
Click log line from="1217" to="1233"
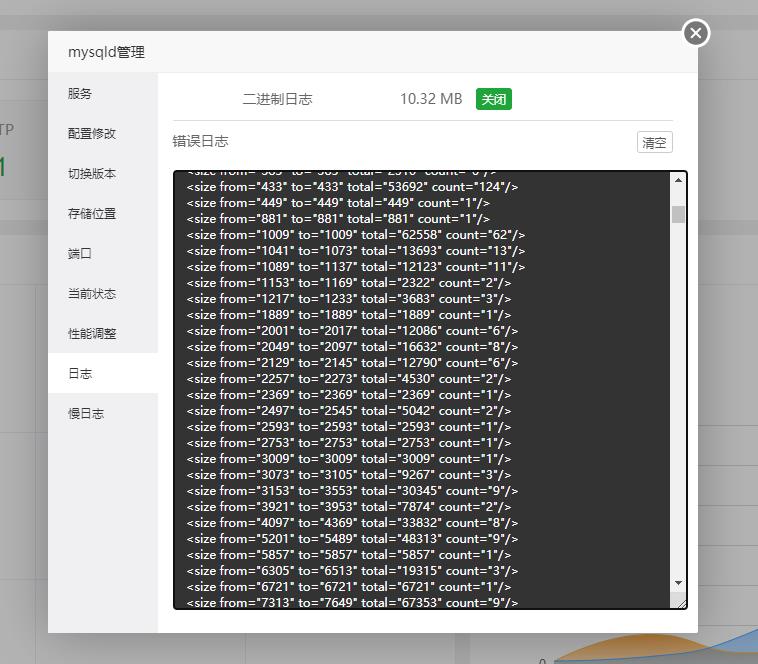[x=349, y=299]
